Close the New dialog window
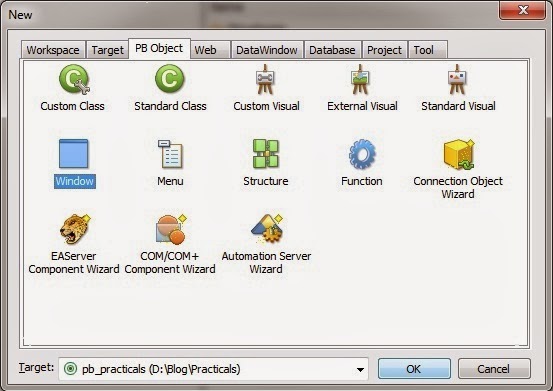Viewport: 553px width, 391px height. point(523,10)
